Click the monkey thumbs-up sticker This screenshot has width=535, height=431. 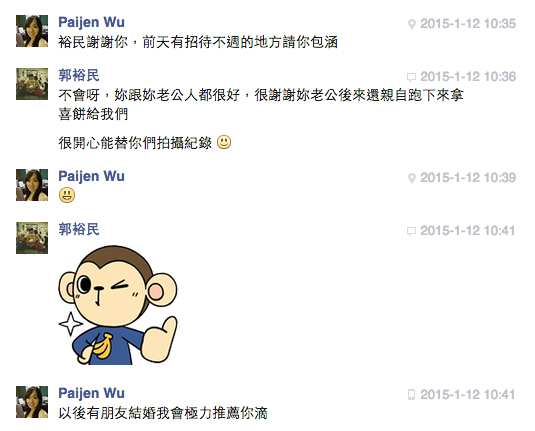pos(118,305)
